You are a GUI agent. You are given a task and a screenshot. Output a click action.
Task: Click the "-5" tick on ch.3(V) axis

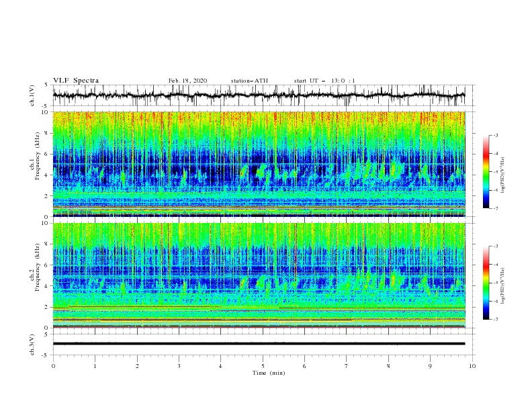coord(46,355)
